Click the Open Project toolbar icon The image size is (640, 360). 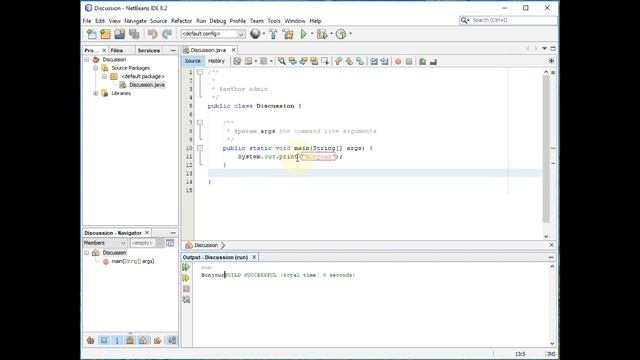tap(120, 34)
